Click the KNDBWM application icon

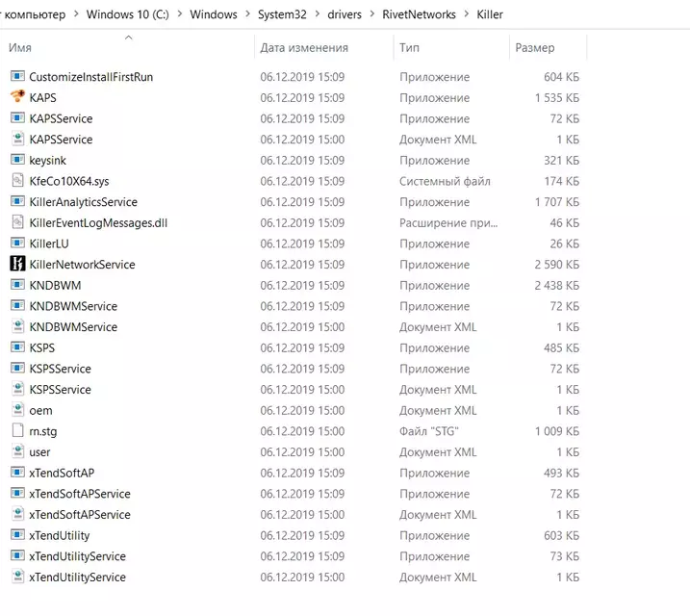[x=17, y=285]
